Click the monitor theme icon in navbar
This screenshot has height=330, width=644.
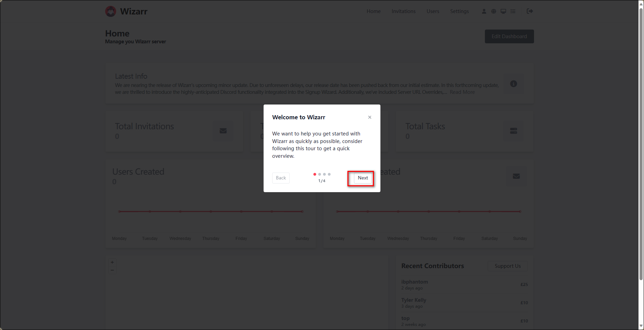click(x=503, y=11)
